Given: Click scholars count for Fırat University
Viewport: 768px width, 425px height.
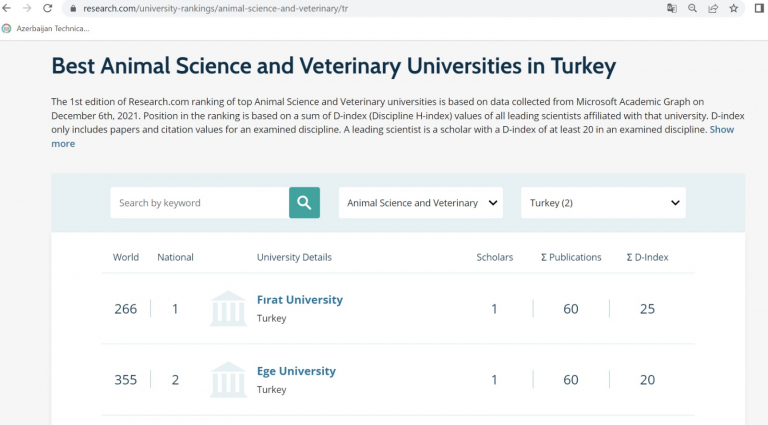Looking at the screenshot, I should [x=494, y=309].
